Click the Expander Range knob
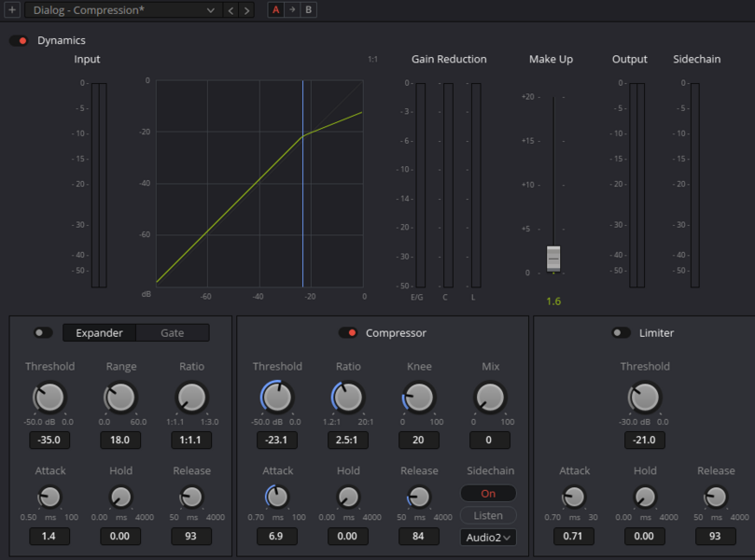The image size is (755, 560). coord(120,398)
